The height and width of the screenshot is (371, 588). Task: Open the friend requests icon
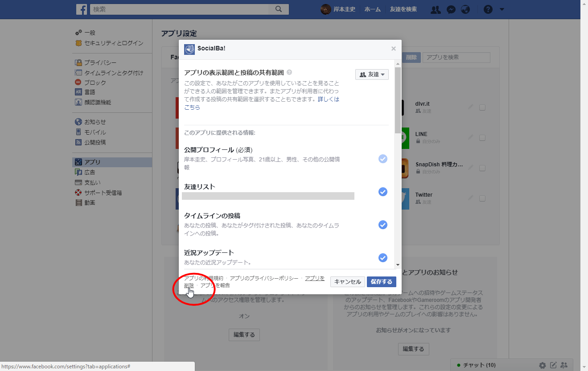click(436, 9)
